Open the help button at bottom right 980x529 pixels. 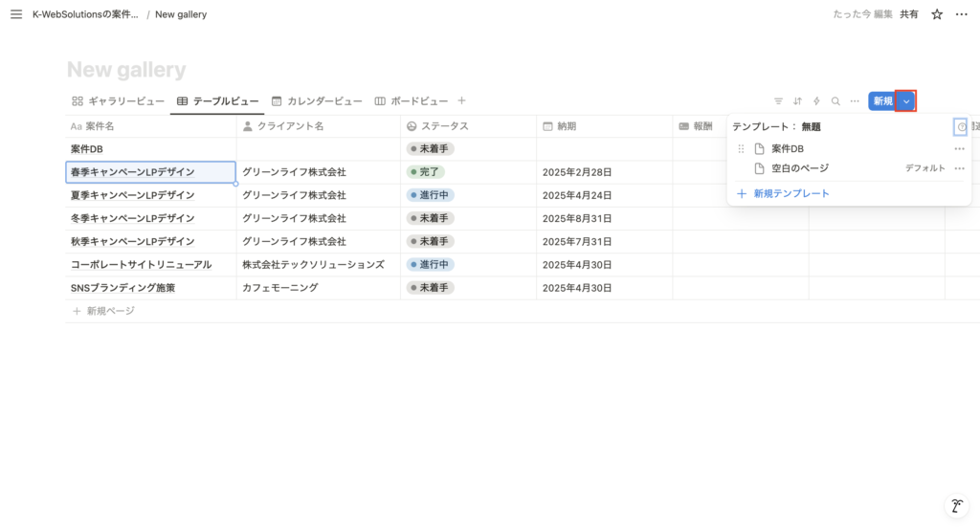[x=956, y=506]
